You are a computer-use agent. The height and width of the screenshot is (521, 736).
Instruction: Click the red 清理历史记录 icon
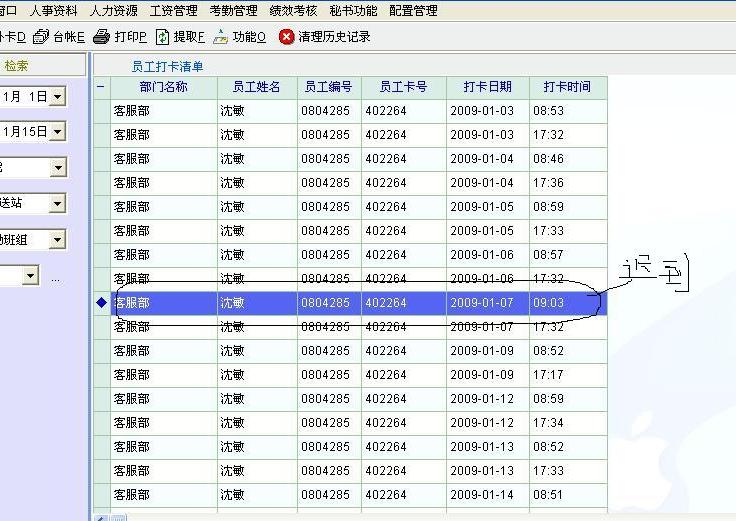[x=287, y=37]
